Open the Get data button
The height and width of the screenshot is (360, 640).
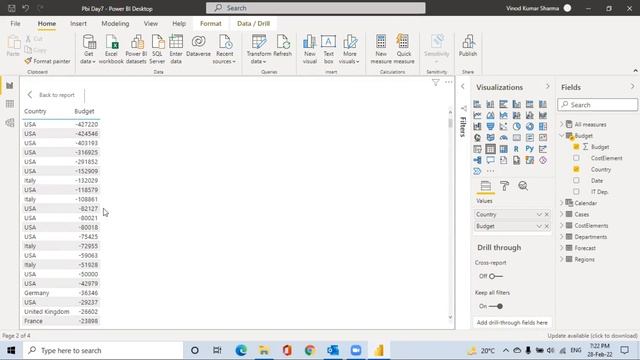[88, 49]
